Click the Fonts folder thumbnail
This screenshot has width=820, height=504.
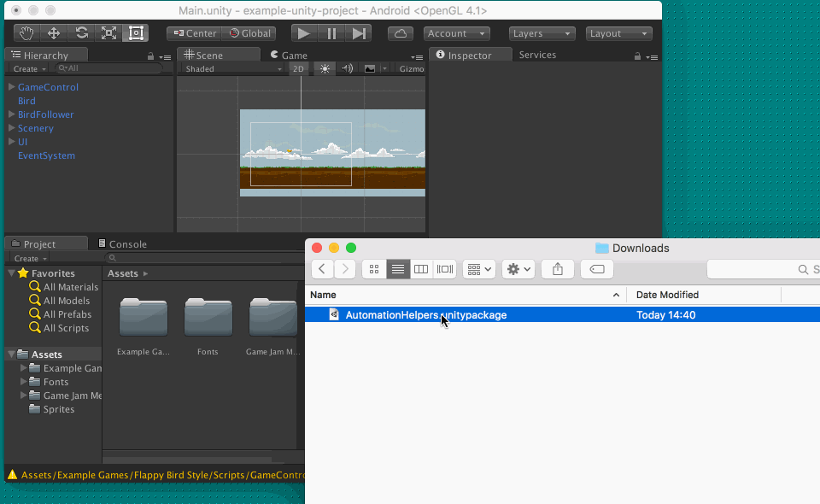coord(208,319)
